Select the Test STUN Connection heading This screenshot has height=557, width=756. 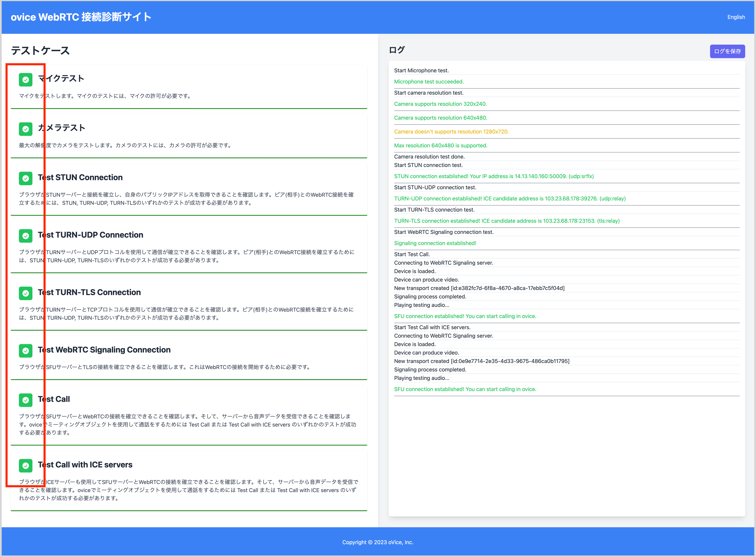[x=80, y=177]
